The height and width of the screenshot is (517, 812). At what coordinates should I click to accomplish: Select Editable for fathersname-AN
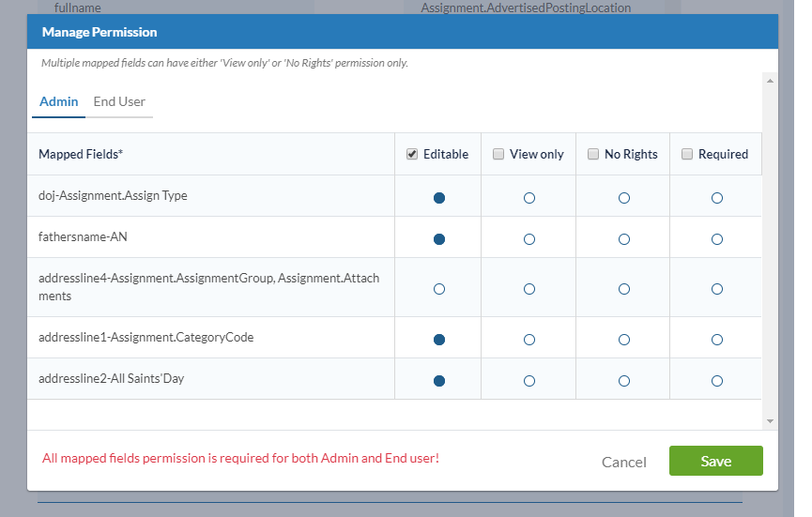[x=439, y=239]
